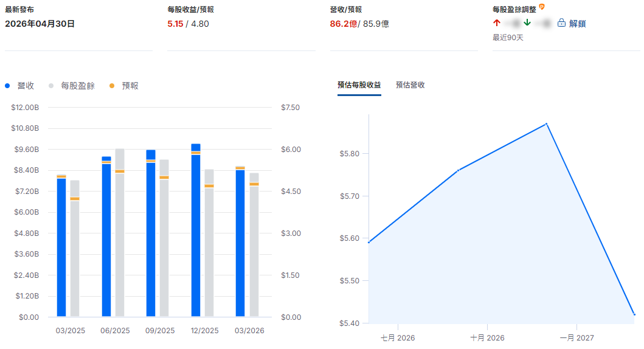
Task: Click the $12.00B axis value
Action: pos(25,108)
